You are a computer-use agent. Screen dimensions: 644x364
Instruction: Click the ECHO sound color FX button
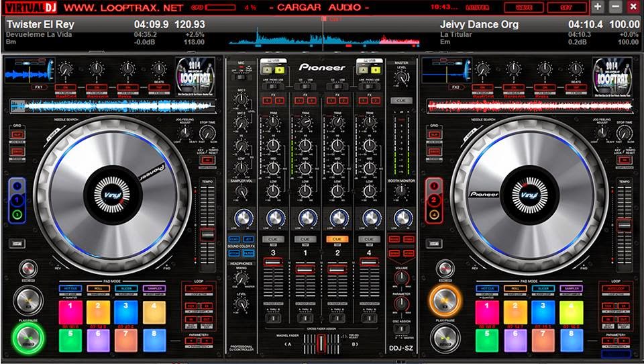coord(235,239)
